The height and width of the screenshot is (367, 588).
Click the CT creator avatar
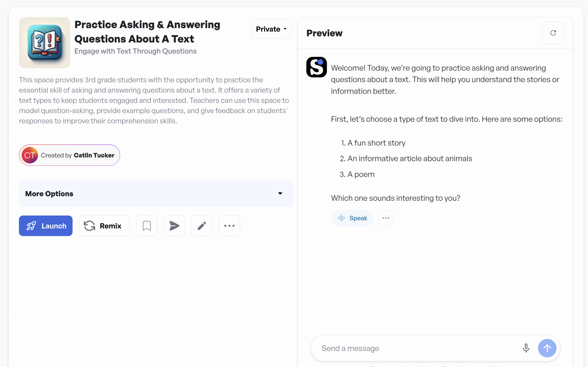30,155
